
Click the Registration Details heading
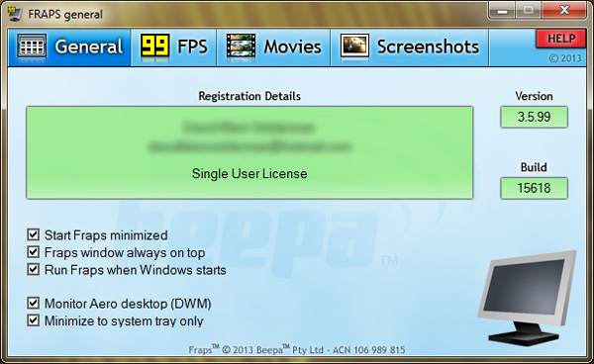249,96
